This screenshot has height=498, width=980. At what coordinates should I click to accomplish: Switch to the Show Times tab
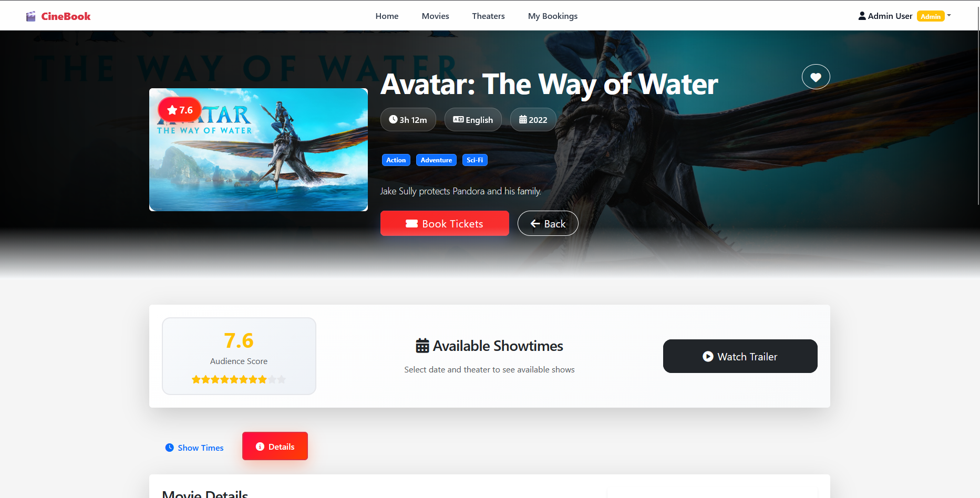[194, 448]
